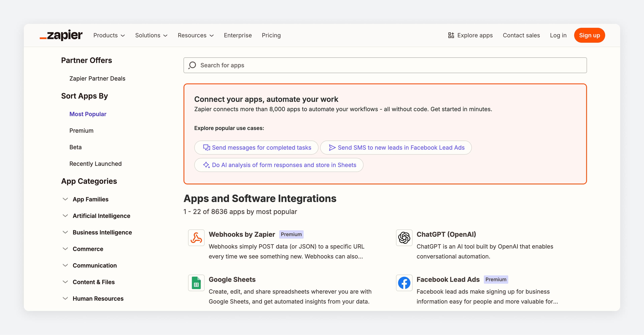The width and height of the screenshot is (644, 335).
Task: Sort apps by Beta
Action: point(76,147)
